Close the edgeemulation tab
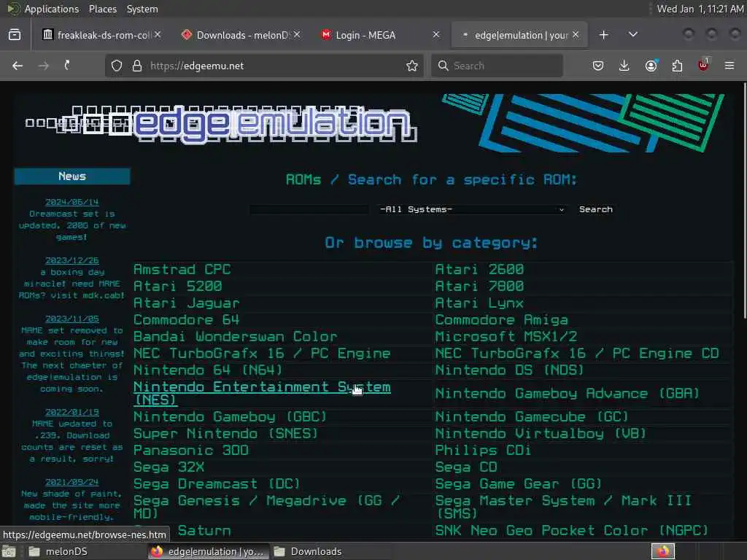The height and width of the screenshot is (560, 747). point(576,35)
